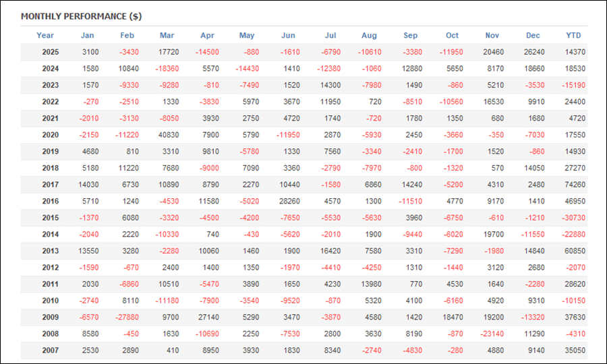
Task: Select the 2025 year row label
Action: [50, 52]
